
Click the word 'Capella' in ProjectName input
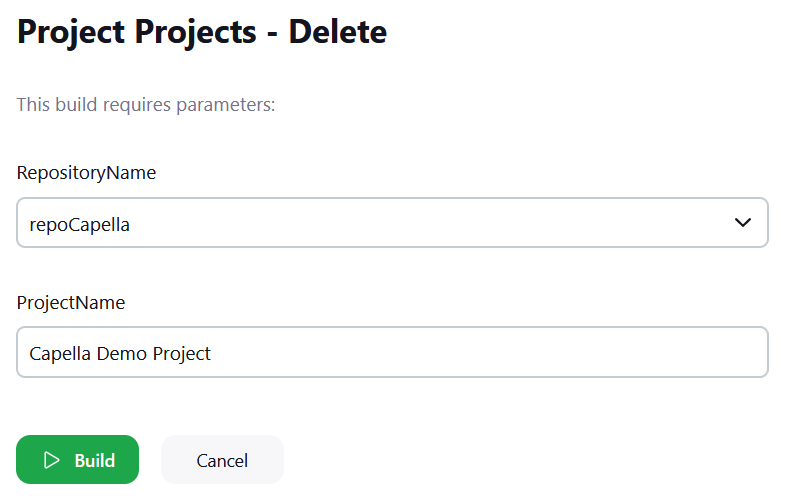(61, 353)
